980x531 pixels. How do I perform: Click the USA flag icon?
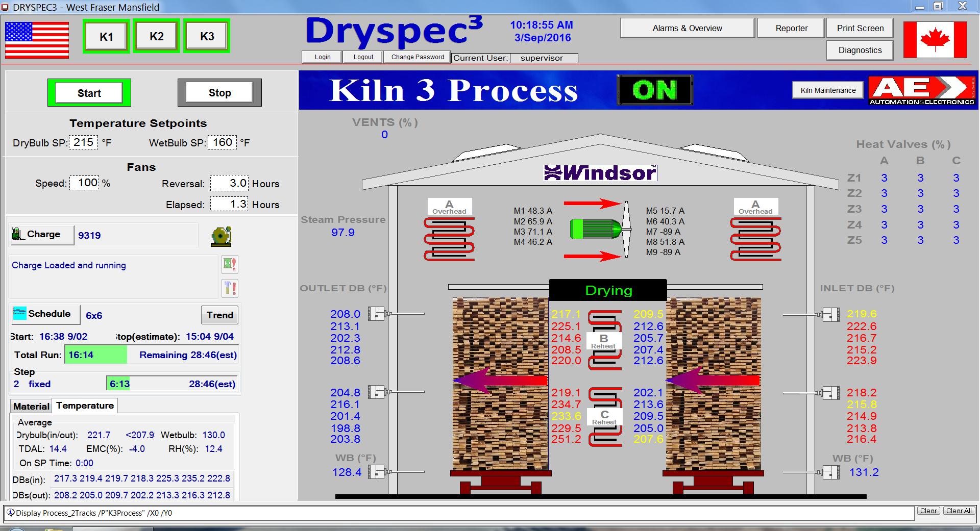(37, 40)
